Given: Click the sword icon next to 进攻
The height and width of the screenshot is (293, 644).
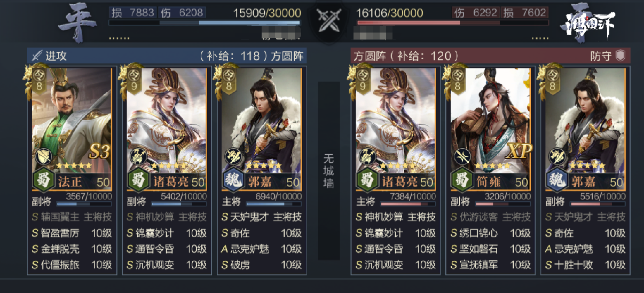Looking at the screenshot, I should point(37,56).
